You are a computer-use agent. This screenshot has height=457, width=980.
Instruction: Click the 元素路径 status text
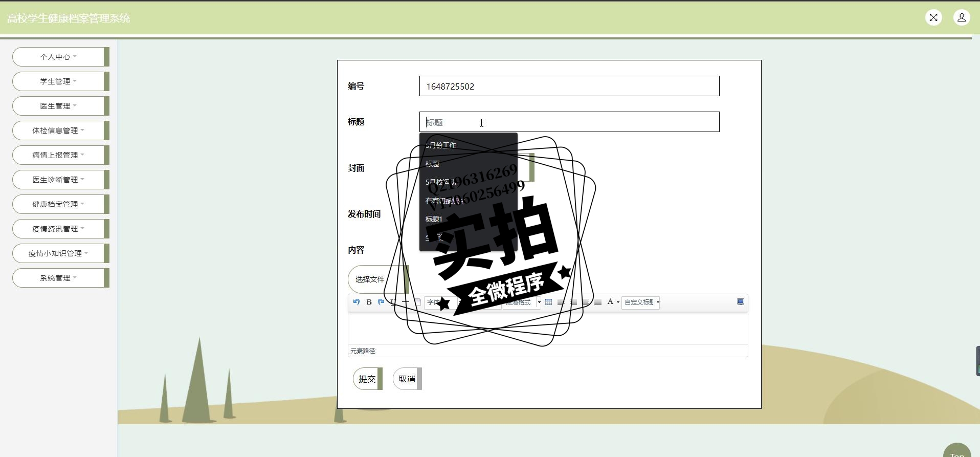pos(363,351)
